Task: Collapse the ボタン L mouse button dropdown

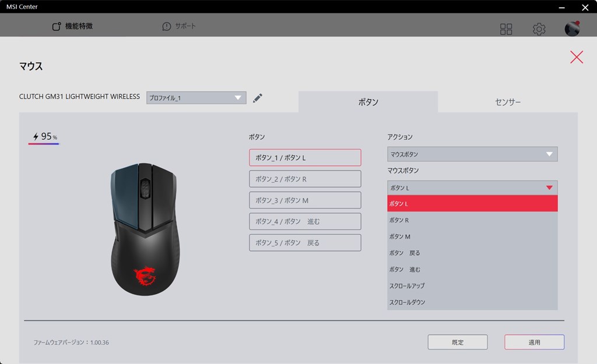Action: [x=472, y=188]
